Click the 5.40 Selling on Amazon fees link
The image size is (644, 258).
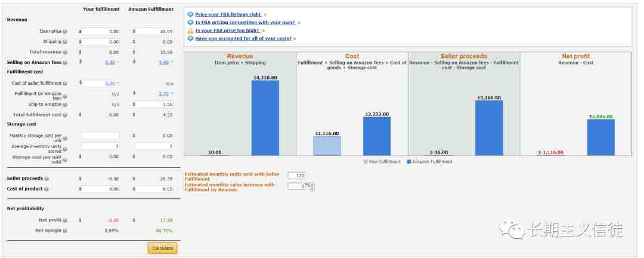tap(163, 63)
